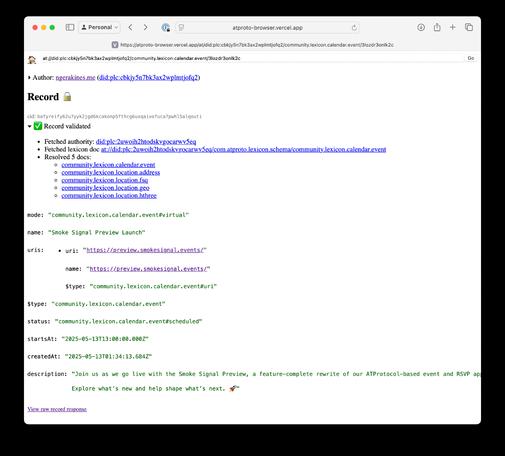Show the tab overview icon
Viewport: 505px width, 456px height.
(x=469, y=27)
